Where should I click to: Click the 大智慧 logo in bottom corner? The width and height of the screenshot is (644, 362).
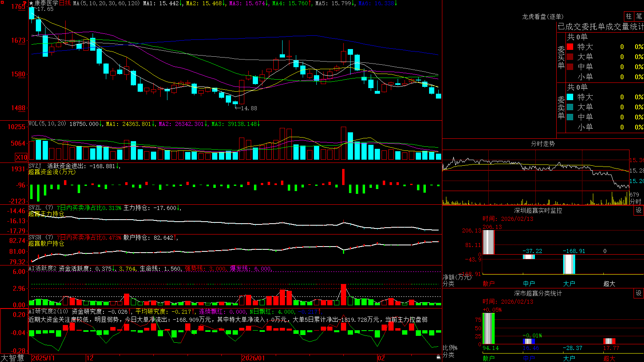tap(12, 358)
